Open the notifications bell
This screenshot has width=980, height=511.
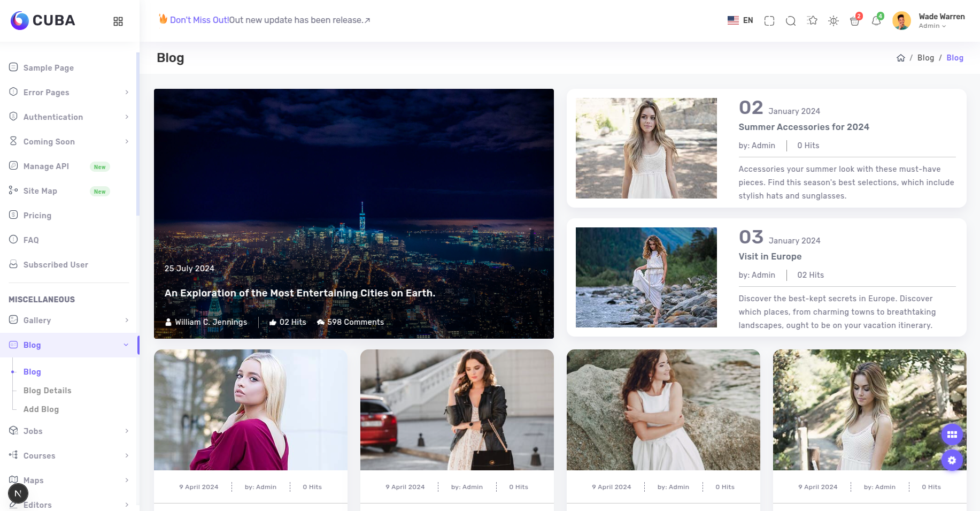coord(876,21)
